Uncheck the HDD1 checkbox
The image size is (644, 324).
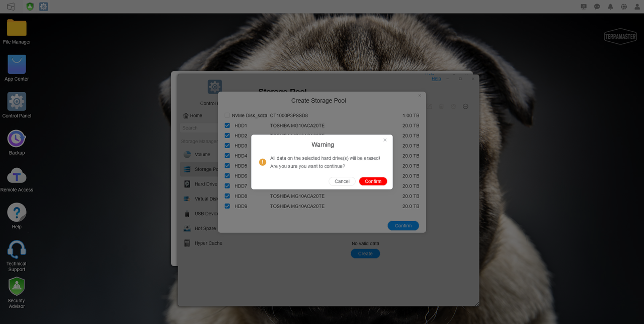point(227,125)
